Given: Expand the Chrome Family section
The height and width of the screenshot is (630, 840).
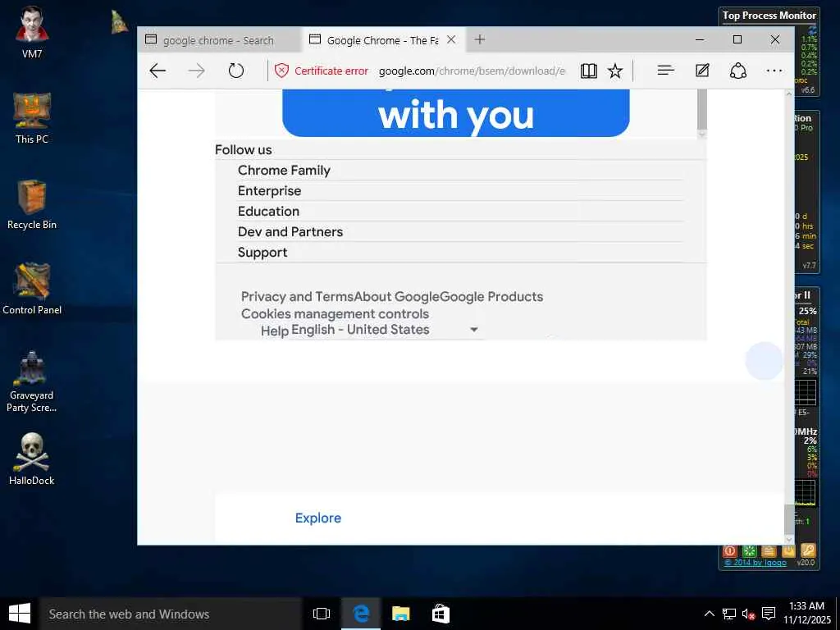Looking at the screenshot, I should (x=461, y=171).
